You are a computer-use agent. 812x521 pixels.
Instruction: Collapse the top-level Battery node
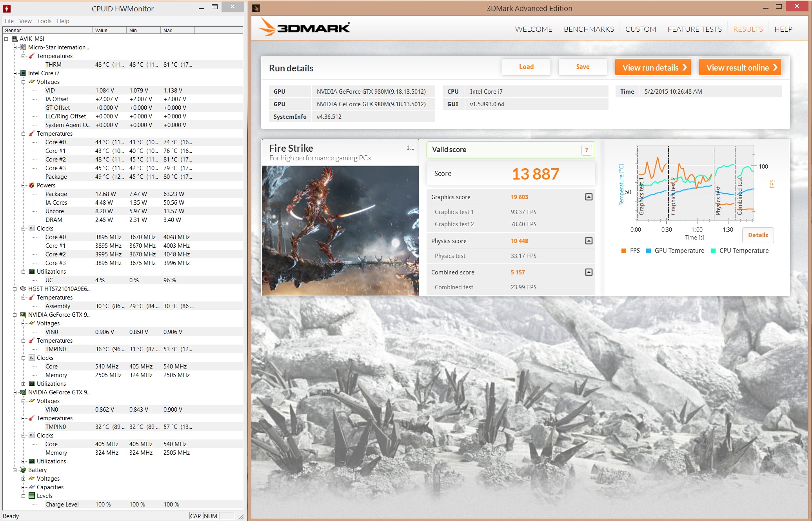[x=15, y=470]
